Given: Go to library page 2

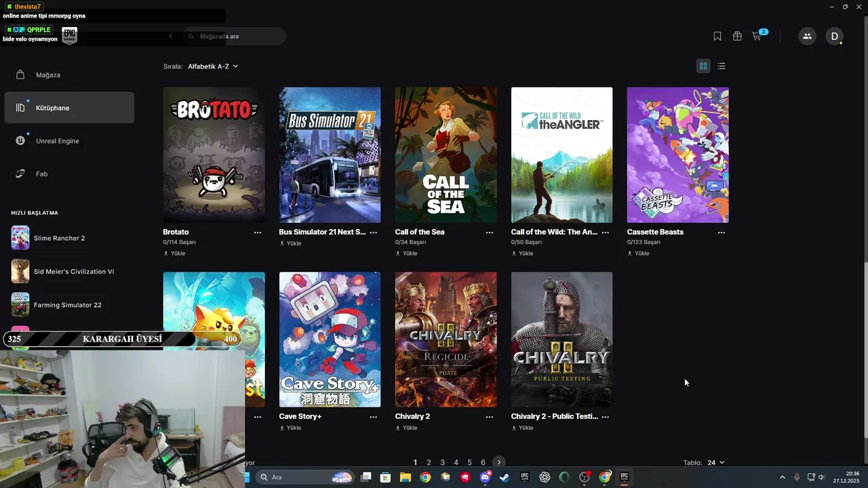Looking at the screenshot, I should click(x=429, y=462).
